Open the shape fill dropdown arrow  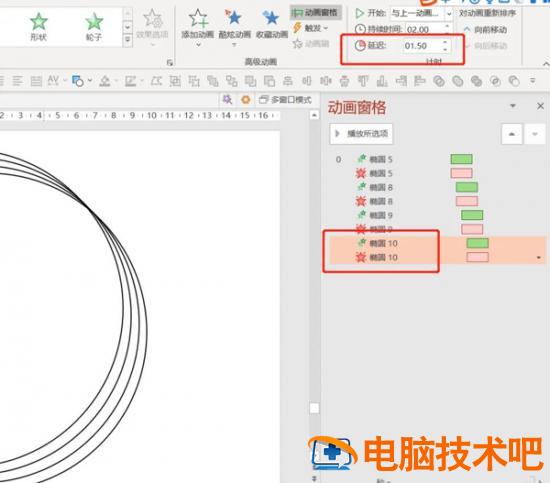(116, 81)
